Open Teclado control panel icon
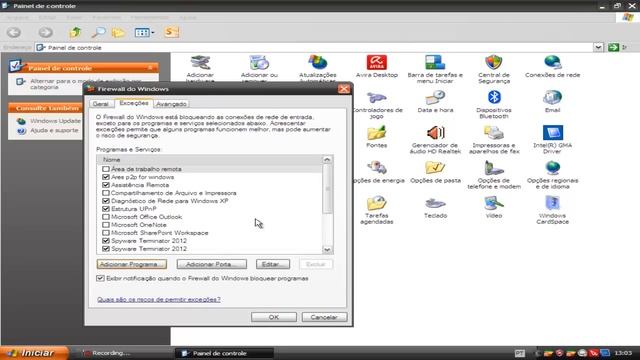 pyautogui.click(x=435, y=207)
